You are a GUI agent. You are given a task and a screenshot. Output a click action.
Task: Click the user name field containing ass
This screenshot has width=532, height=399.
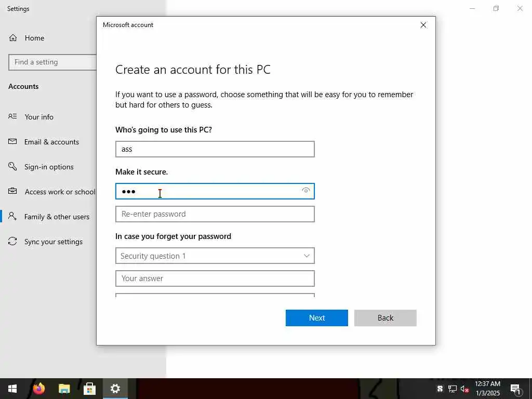tap(215, 149)
